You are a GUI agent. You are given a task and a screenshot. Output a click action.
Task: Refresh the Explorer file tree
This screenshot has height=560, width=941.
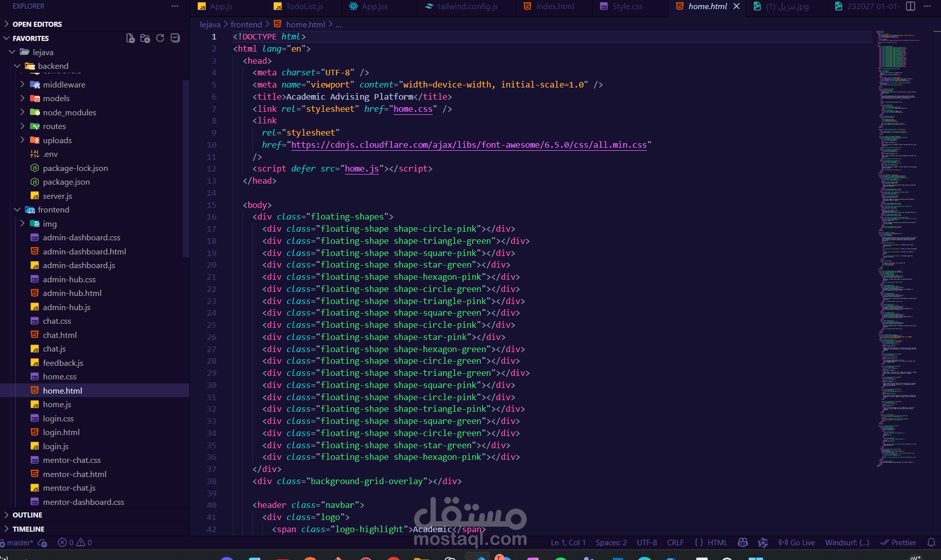[160, 38]
